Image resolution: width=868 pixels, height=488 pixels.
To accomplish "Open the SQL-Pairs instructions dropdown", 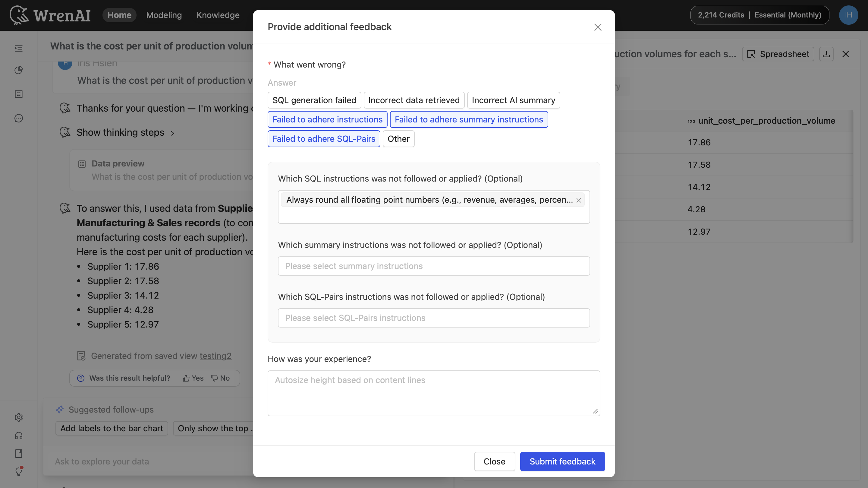I will (x=433, y=318).
